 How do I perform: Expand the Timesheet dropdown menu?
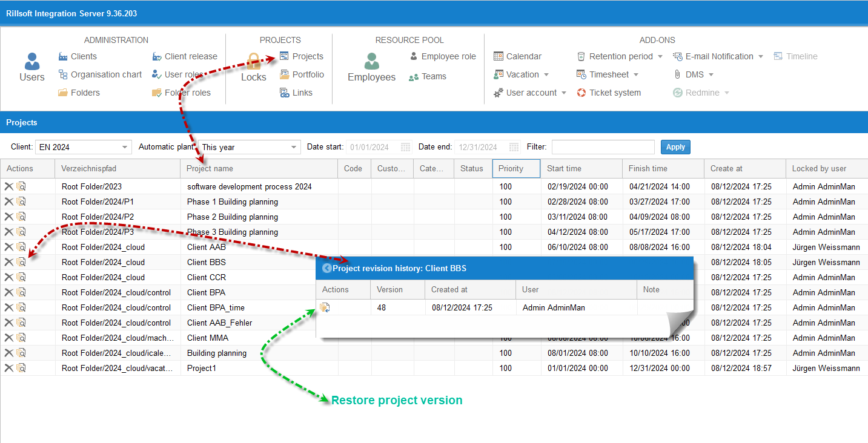[x=635, y=74]
